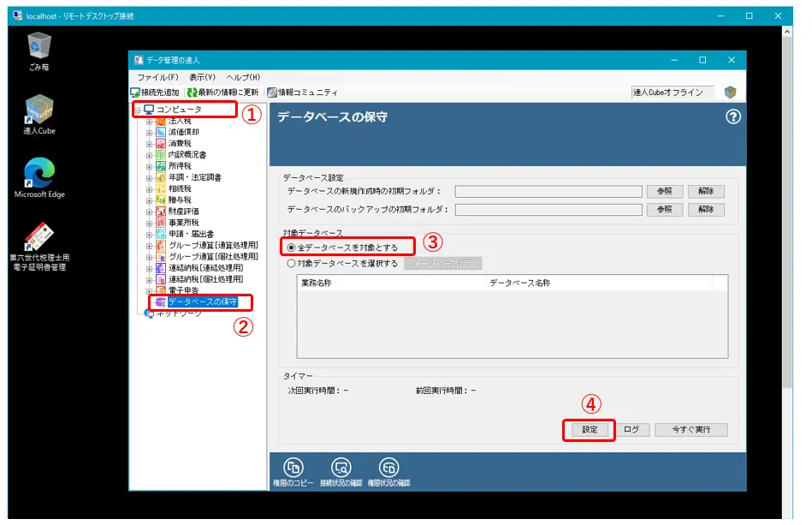Expand the 法人税 tree node

[x=149, y=121]
